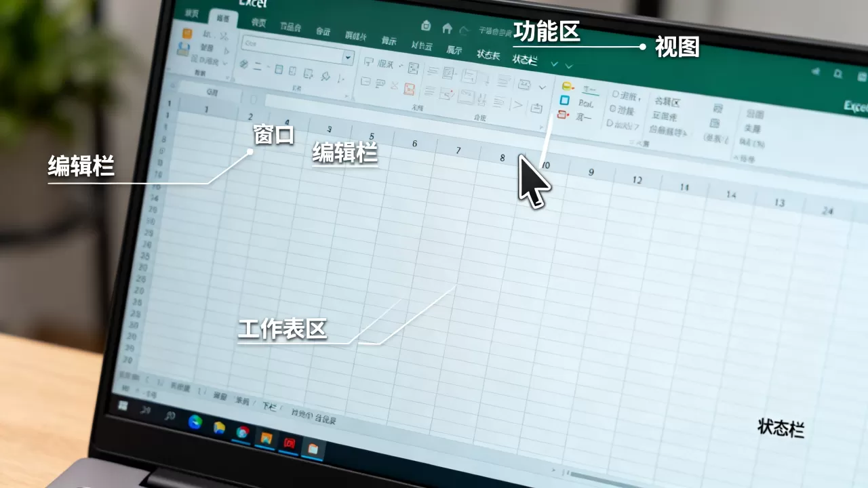Screen dimensions: 868x488
Task: Select the sheet tab labeled 下栏
Action: click(x=269, y=407)
